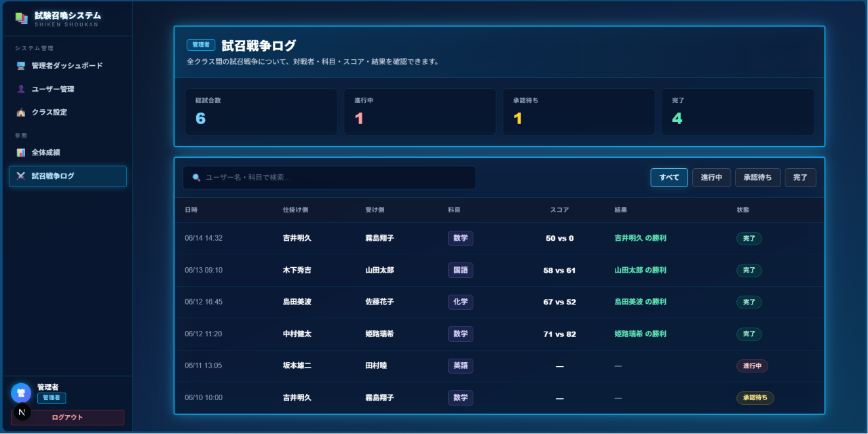868x434 pixels.
Task: Click 木下秀吉 in the challenger column
Action: [x=297, y=270]
